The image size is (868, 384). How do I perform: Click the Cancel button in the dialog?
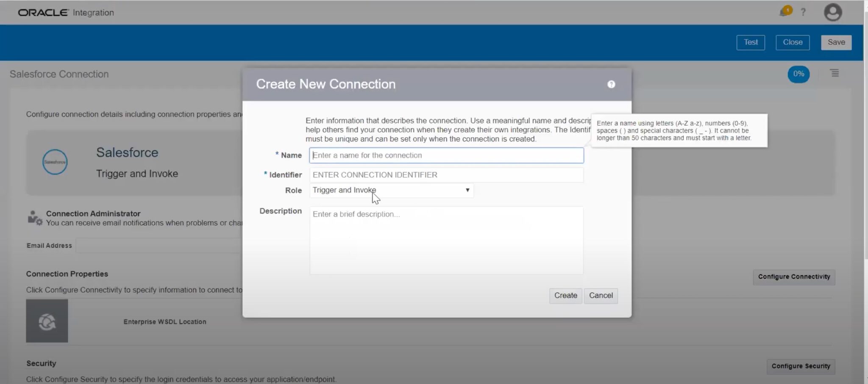pos(601,296)
